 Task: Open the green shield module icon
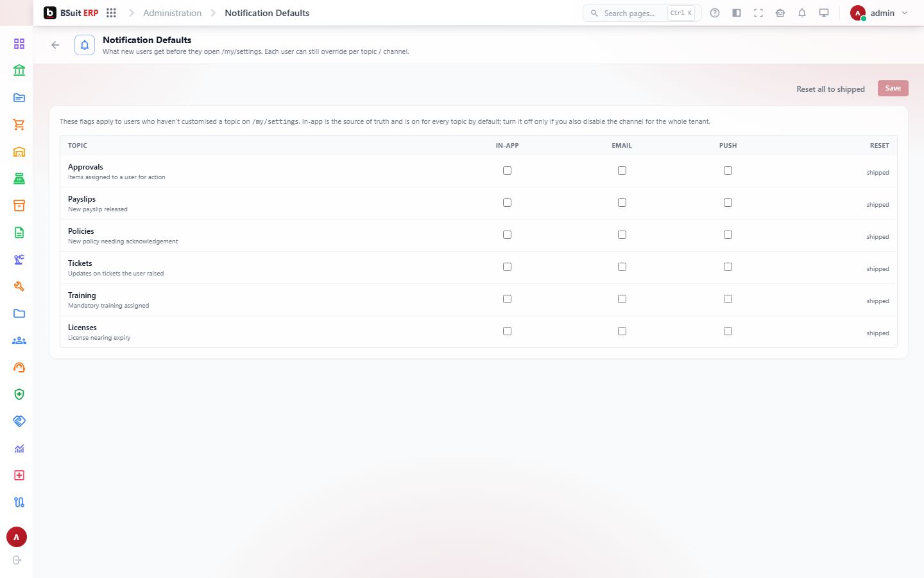[19, 394]
